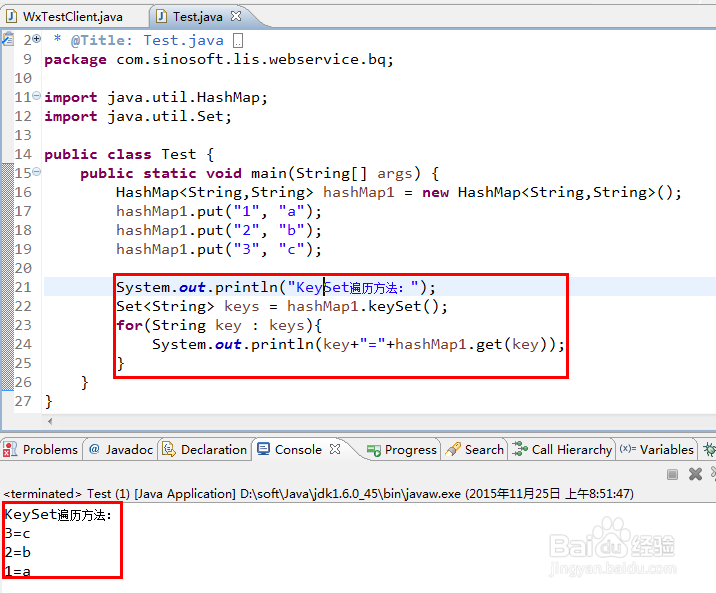Click hashMap1.get(key) on line 24
The image size is (716, 593).
click(x=471, y=344)
